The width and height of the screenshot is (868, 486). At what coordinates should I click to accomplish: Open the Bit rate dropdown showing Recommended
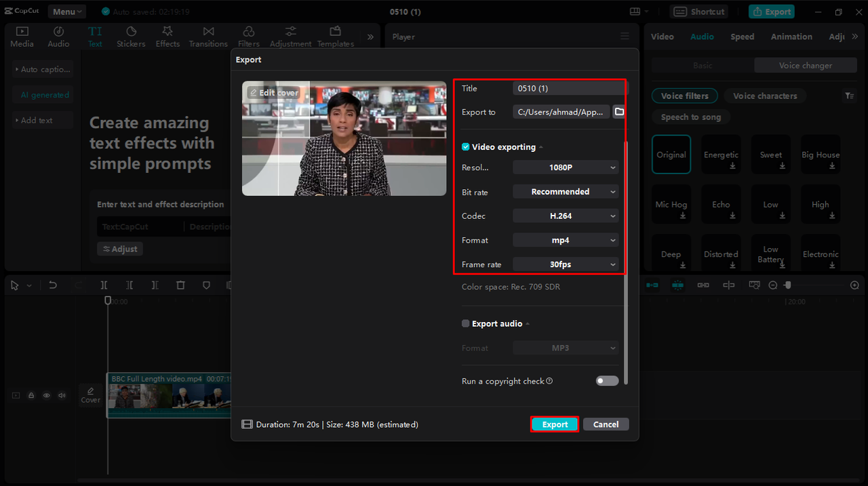566,192
